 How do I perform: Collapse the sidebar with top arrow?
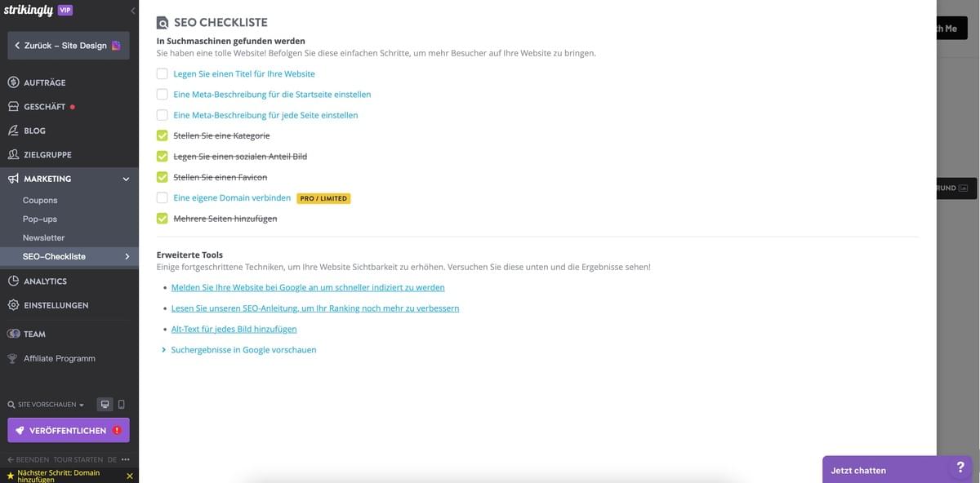pyautogui.click(x=133, y=11)
